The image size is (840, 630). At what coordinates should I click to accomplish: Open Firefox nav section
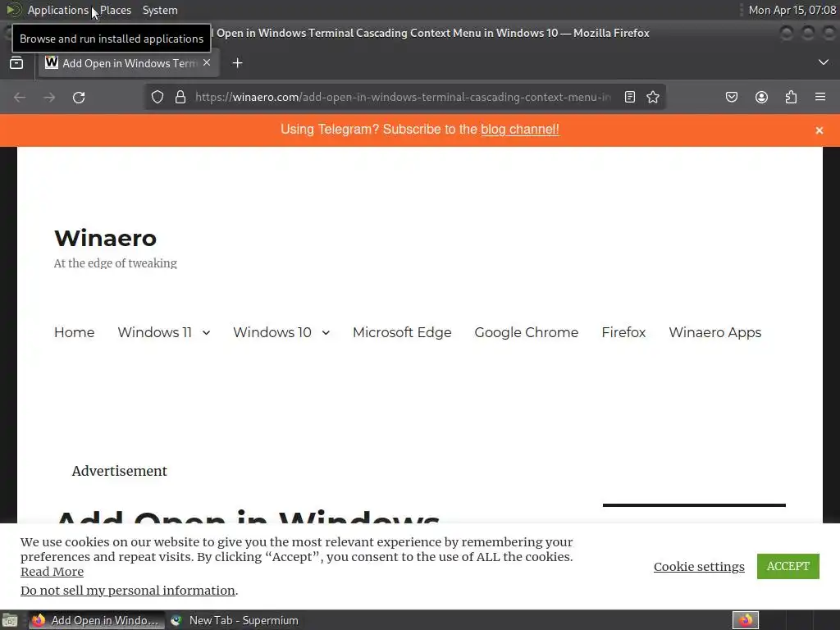623,332
